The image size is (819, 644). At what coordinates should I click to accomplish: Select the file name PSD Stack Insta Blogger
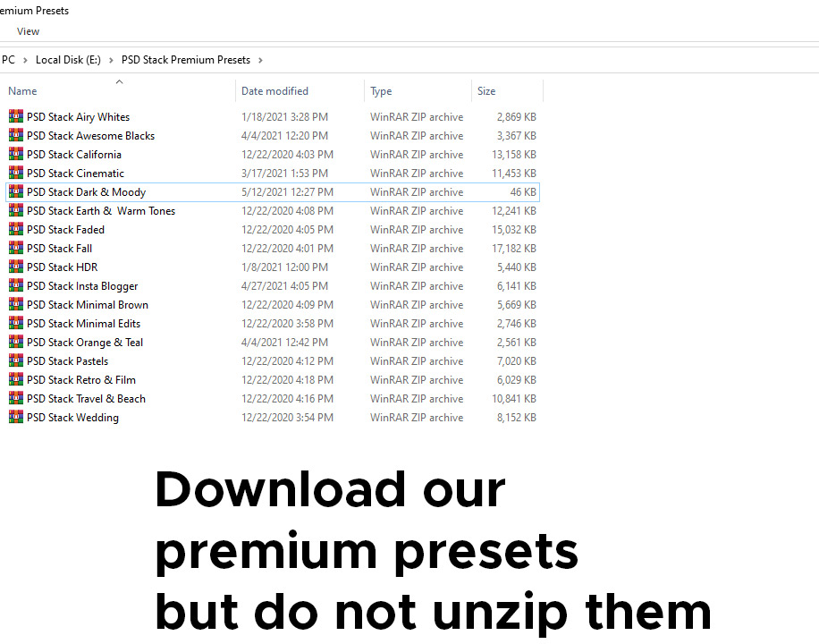tap(82, 286)
